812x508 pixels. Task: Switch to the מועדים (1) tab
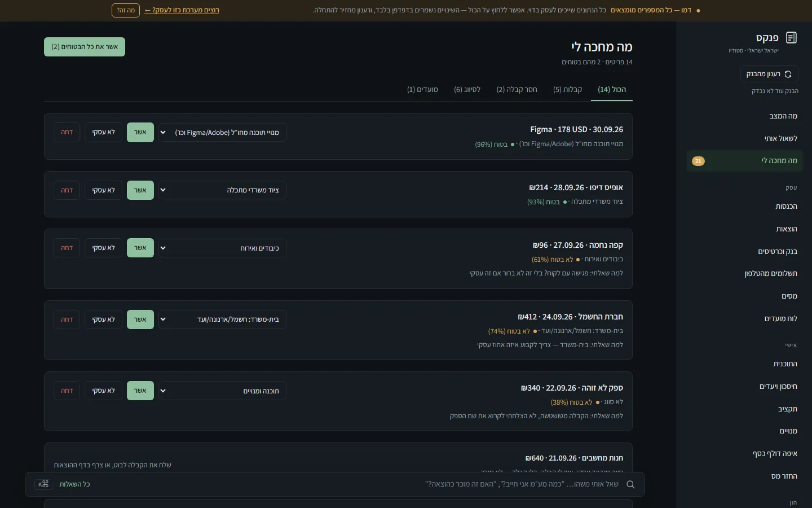pyautogui.click(x=422, y=90)
